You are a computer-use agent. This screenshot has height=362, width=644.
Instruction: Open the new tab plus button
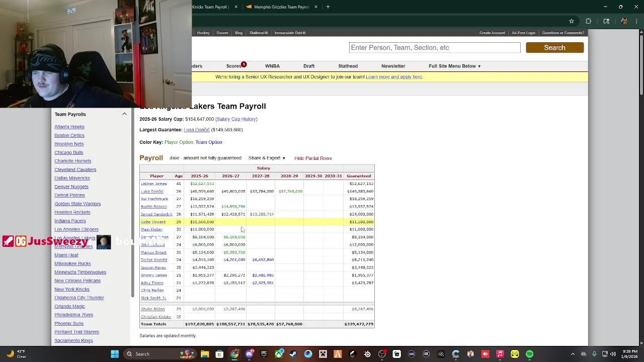[x=328, y=7]
